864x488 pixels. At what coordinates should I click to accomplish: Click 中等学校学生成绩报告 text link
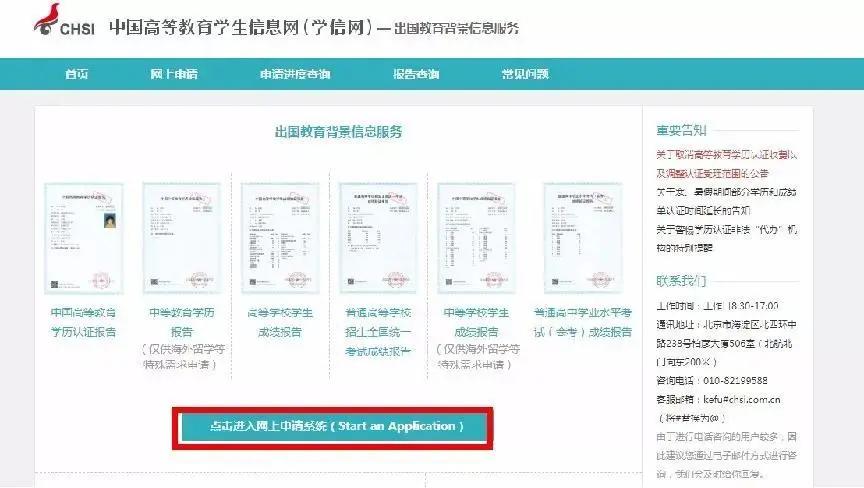click(x=476, y=322)
